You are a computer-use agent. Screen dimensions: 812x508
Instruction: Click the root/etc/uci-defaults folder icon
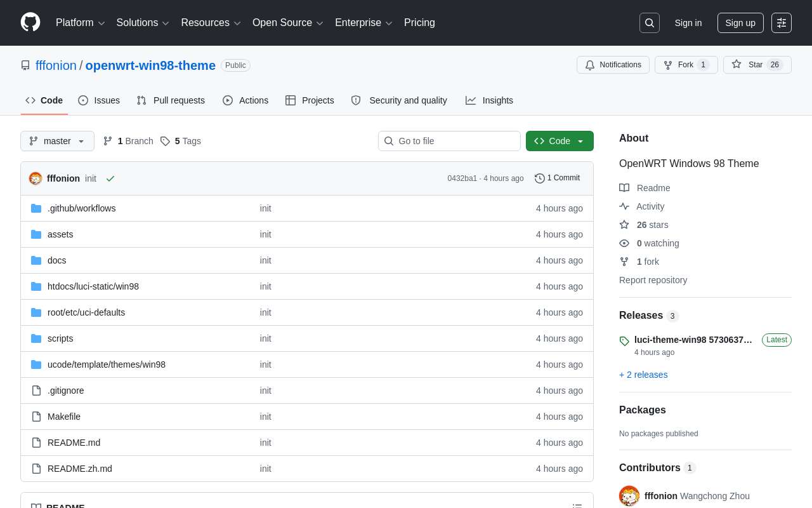point(36,312)
